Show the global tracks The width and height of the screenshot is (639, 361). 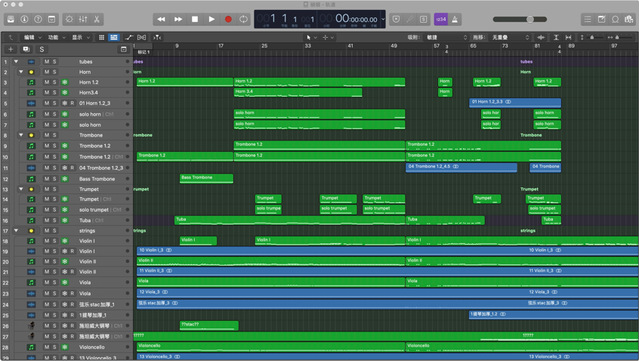point(123,49)
